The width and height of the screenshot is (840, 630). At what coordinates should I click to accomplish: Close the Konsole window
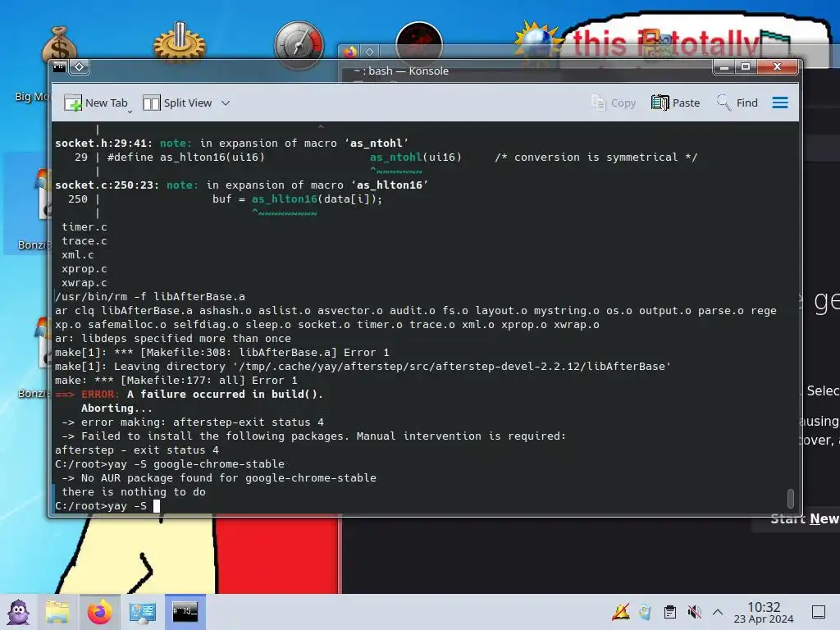[x=778, y=66]
